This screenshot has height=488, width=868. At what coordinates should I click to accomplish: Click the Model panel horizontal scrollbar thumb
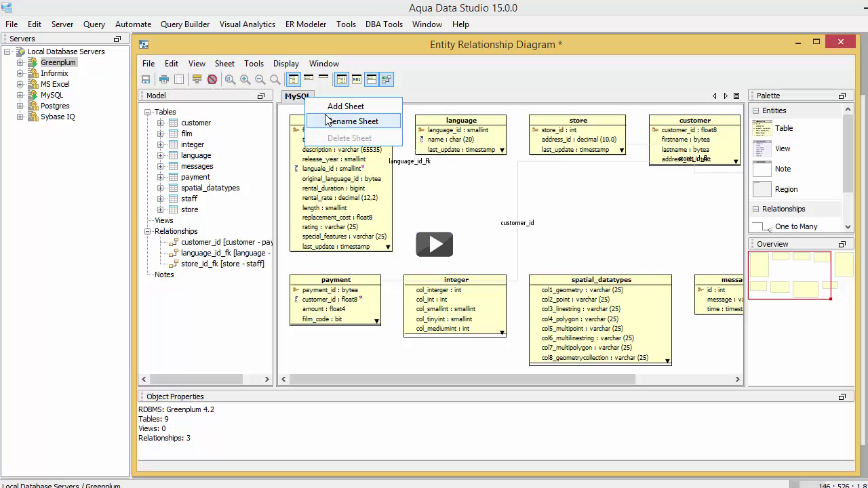195,380
